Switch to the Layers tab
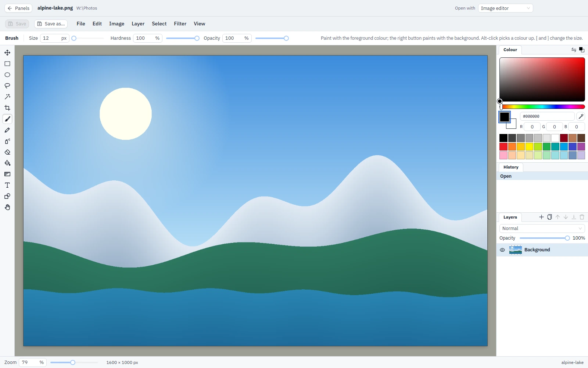Image resolution: width=588 pixels, height=368 pixels. tap(510, 217)
